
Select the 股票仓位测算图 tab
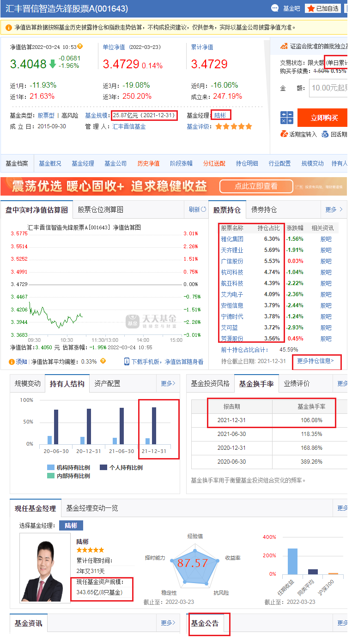tap(101, 209)
